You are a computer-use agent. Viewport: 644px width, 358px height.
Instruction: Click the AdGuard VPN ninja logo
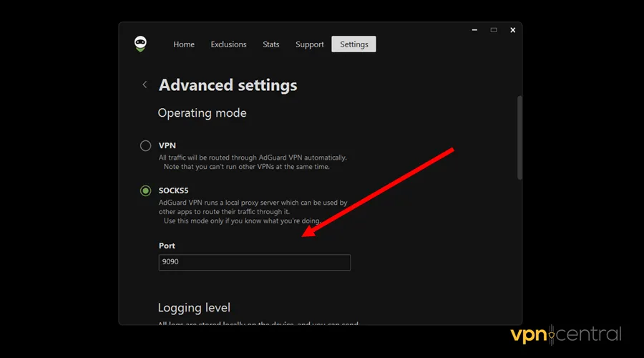point(140,44)
